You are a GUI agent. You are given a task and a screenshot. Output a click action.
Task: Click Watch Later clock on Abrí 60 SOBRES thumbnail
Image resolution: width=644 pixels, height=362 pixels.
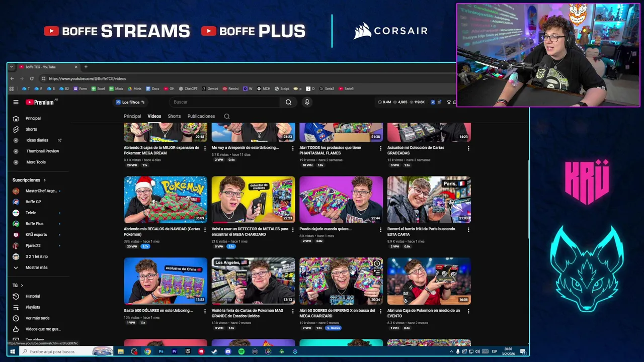[377, 263]
